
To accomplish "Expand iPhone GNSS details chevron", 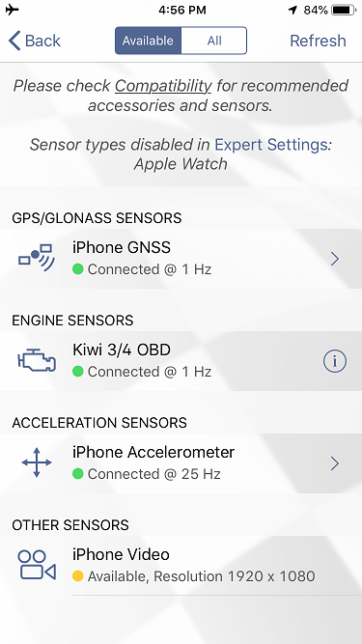I will 335,259.
